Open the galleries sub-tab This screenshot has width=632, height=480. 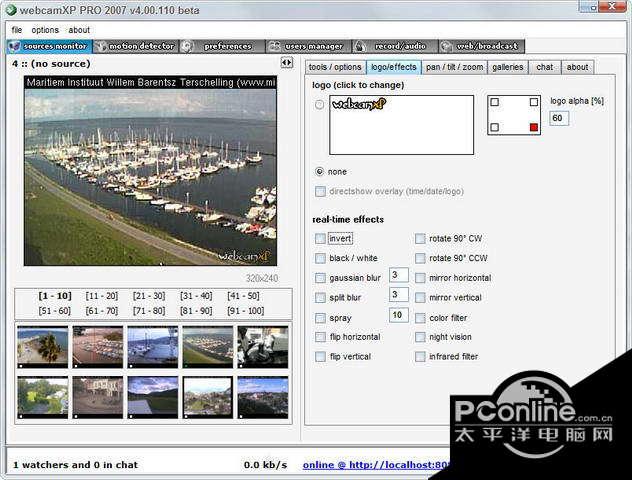coord(507,67)
